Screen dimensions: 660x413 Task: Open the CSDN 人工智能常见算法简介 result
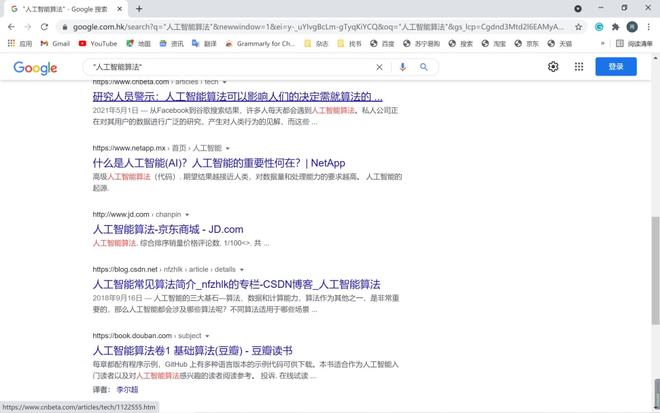click(x=237, y=285)
